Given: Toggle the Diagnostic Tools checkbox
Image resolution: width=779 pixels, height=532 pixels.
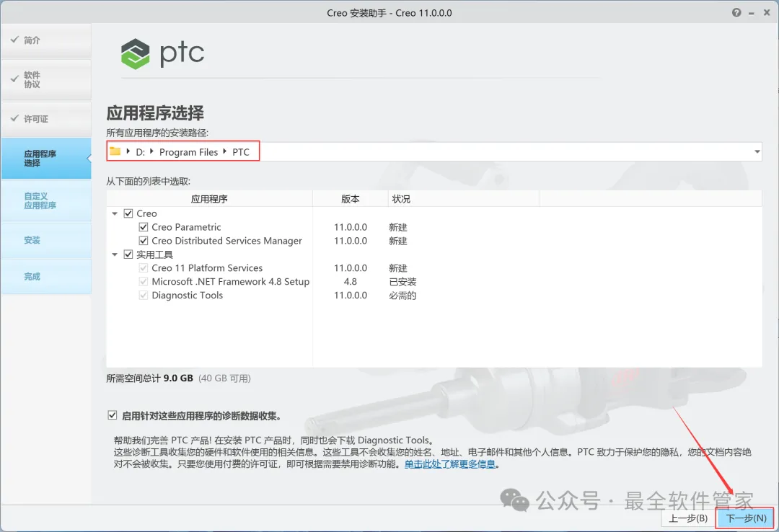Looking at the screenshot, I should point(144,295).
